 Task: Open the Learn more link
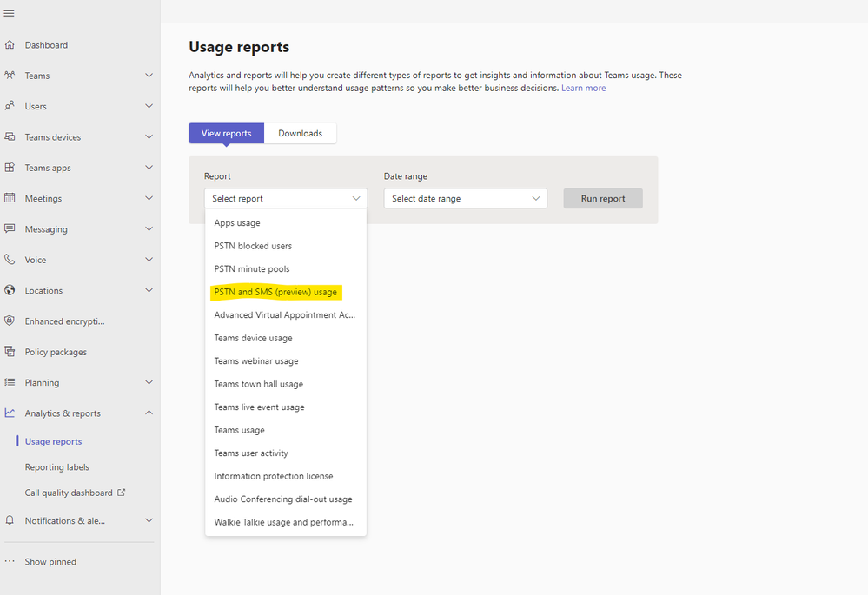(584, 88)
